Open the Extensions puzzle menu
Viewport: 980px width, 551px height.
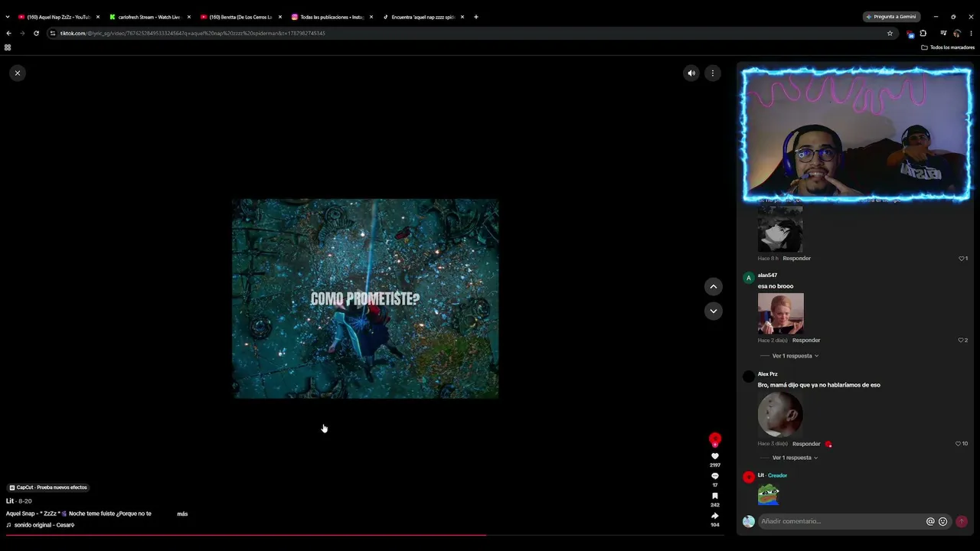923,34
